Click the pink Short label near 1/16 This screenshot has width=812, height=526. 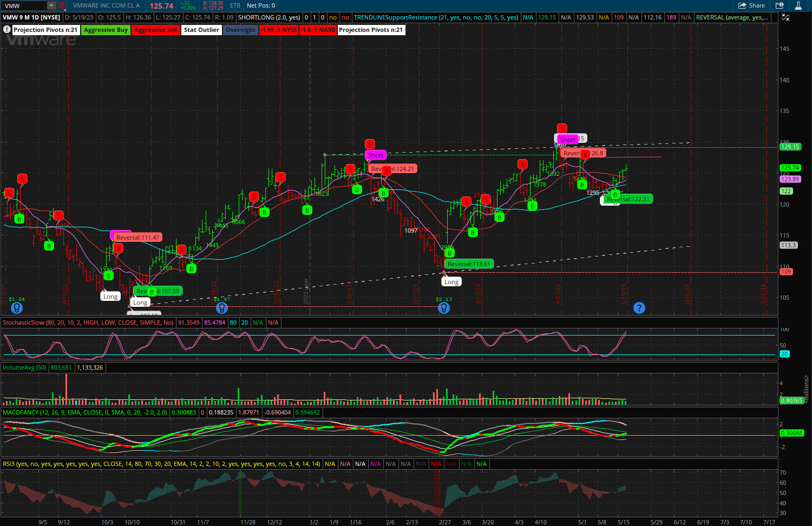pyautogui.click(x=376, y=155)
